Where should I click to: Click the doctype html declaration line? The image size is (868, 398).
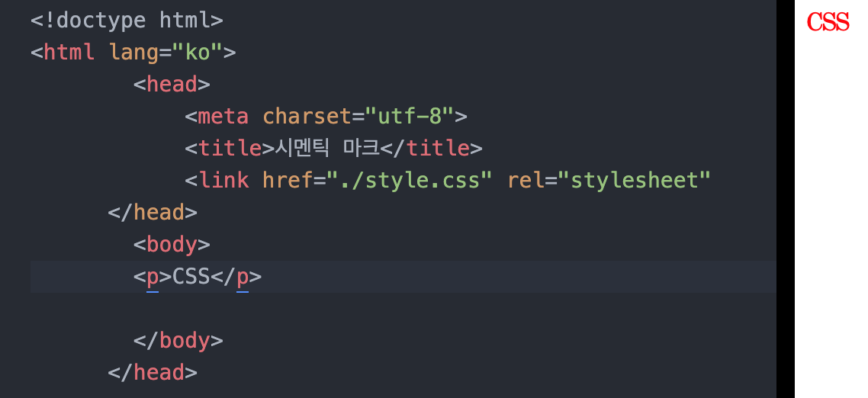[x=127, y=21]
